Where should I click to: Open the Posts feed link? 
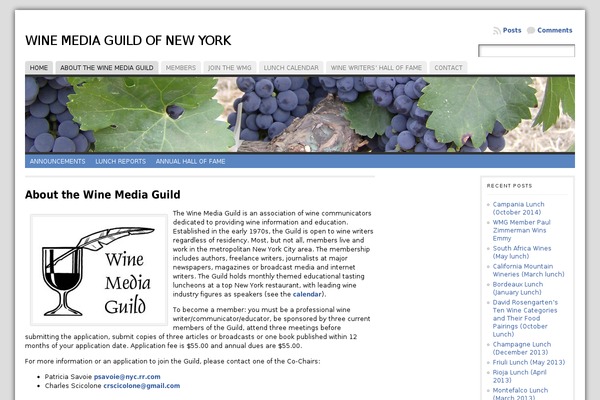point(512,30)
